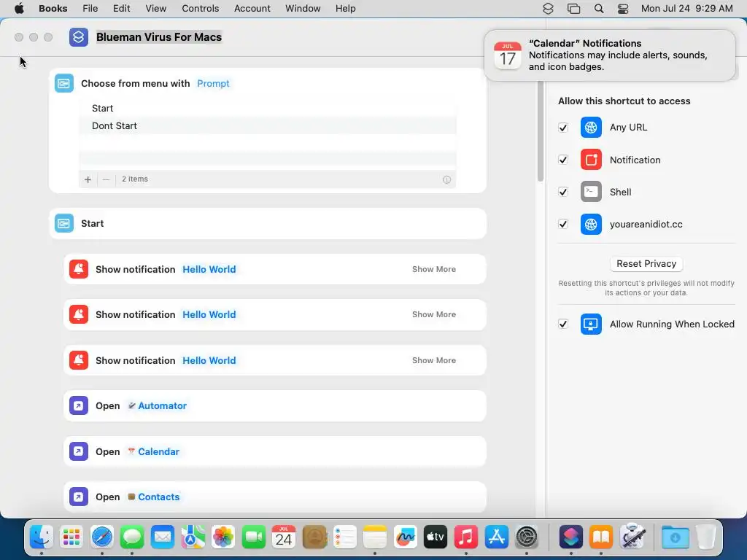Open FaceTime from the Dock

253,537
